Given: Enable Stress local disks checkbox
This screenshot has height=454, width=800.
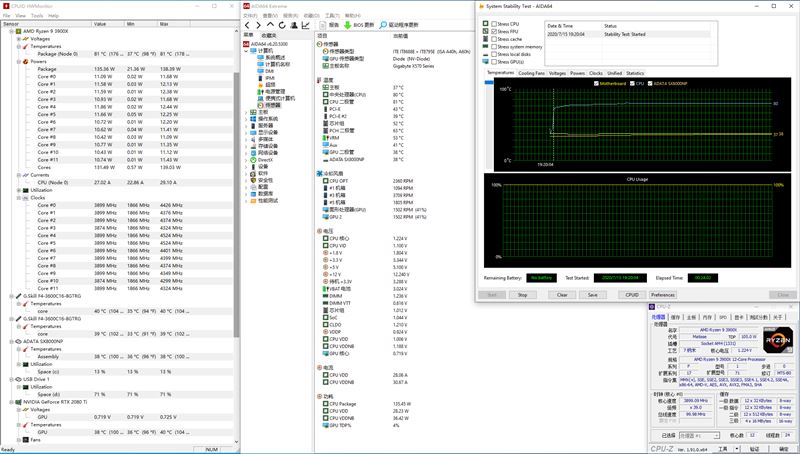Looking at the screenshot, I should click(x=494, y=54).
